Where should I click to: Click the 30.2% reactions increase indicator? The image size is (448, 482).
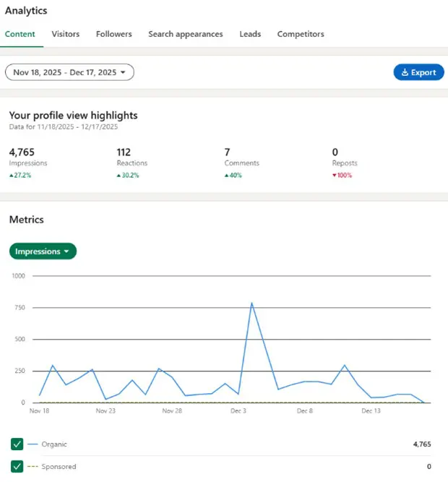tap(128, 175)
